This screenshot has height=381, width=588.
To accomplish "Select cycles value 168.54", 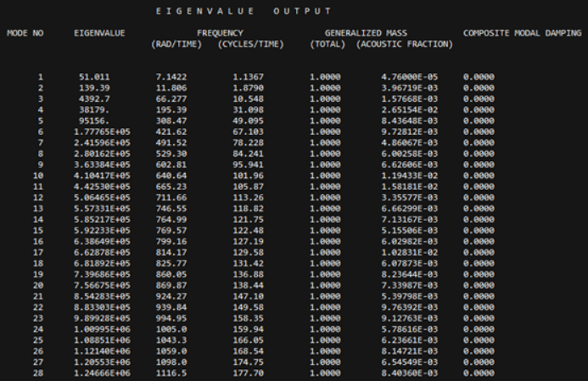I will click(x=249, y=351).
